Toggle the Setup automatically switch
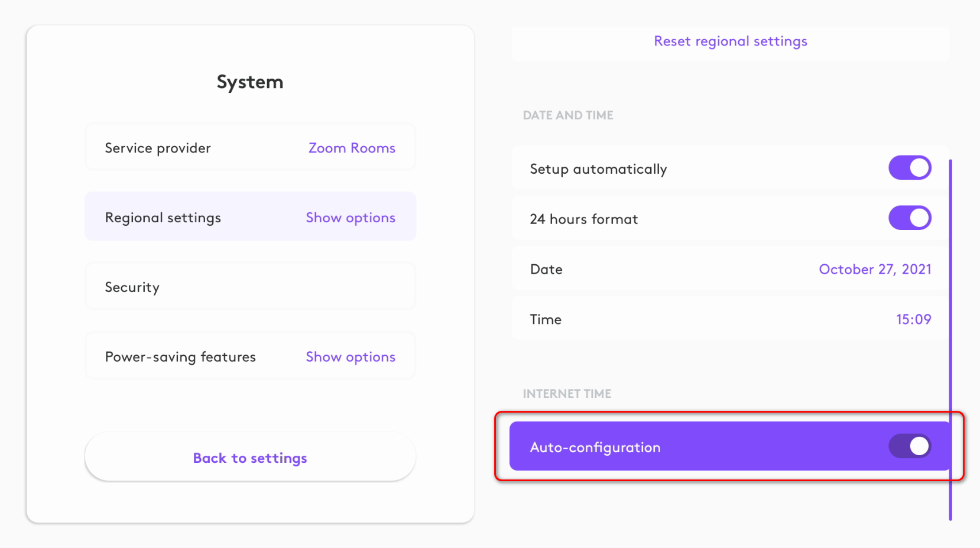The image size is (980, 548). click(x=910, y=168)
